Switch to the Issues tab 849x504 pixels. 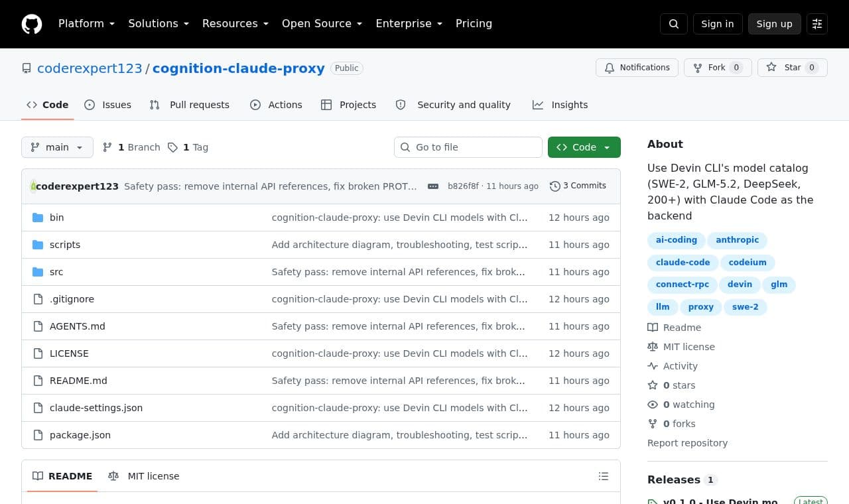[x=108, y=105]
